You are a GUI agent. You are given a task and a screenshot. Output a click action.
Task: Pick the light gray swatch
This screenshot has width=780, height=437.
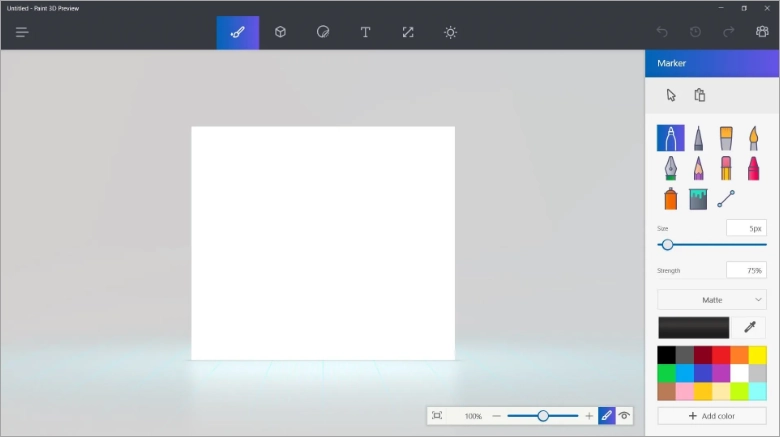(758, 373)
